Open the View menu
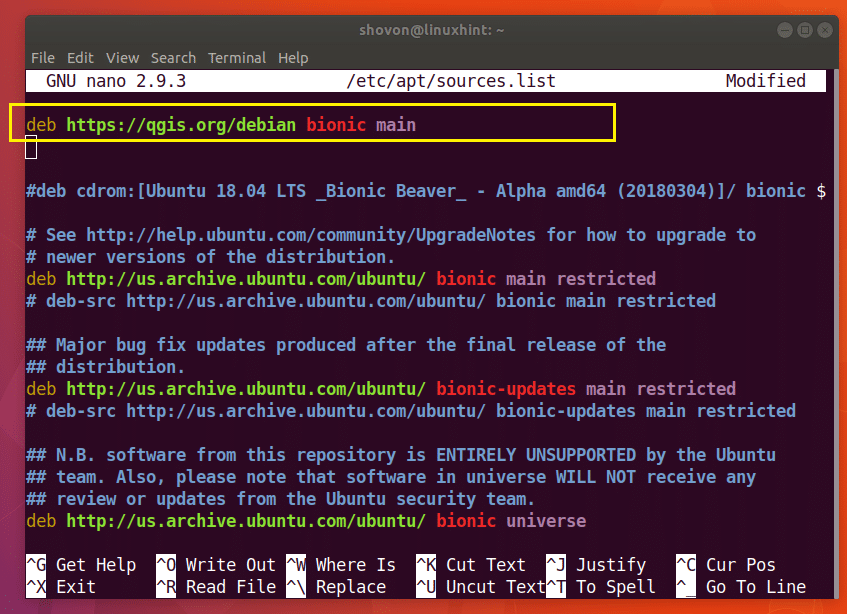Viewport: 847px width, 614px height. [122, 58]
